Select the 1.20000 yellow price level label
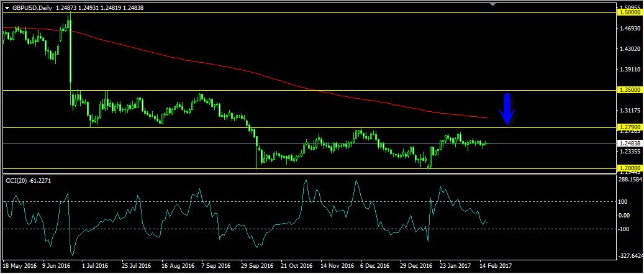The height and width of the screenshot is (274, 644). click(x=630, y=168)
